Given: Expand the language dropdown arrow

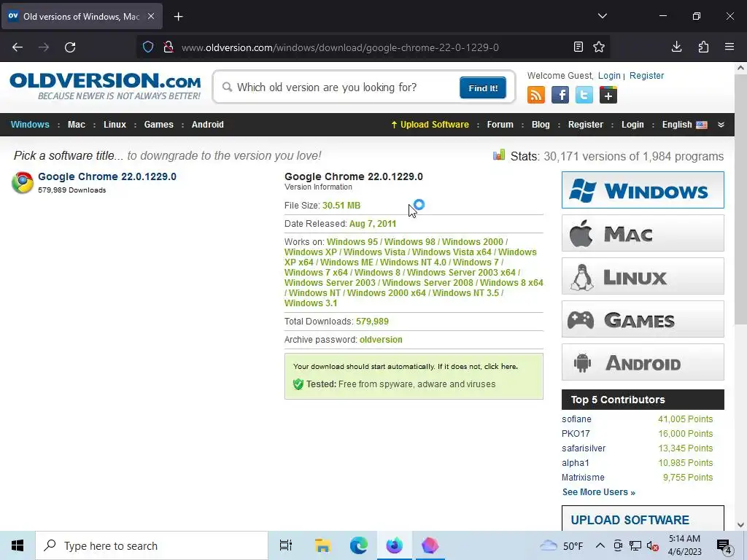Looking at the screenshot, I should pos(721,125).
